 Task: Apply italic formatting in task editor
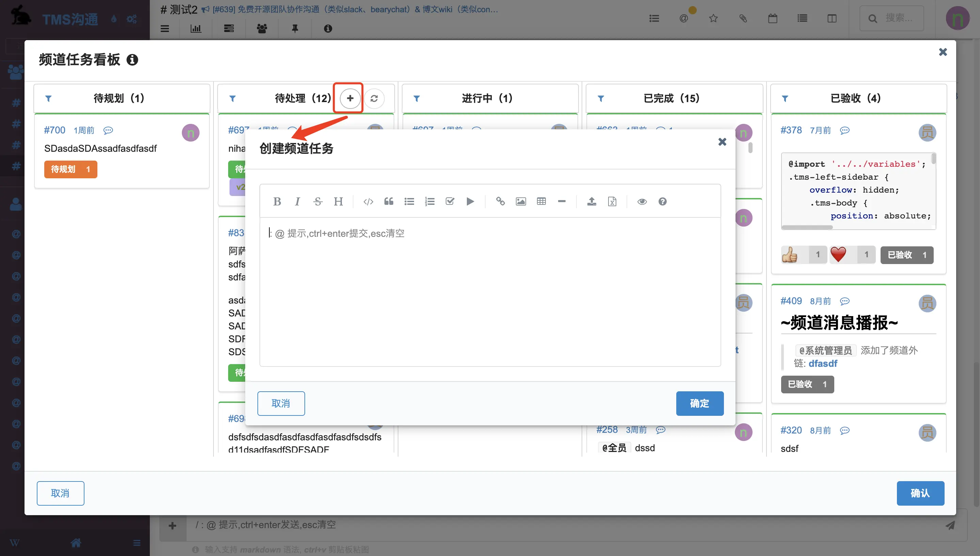tap(297, 201)
